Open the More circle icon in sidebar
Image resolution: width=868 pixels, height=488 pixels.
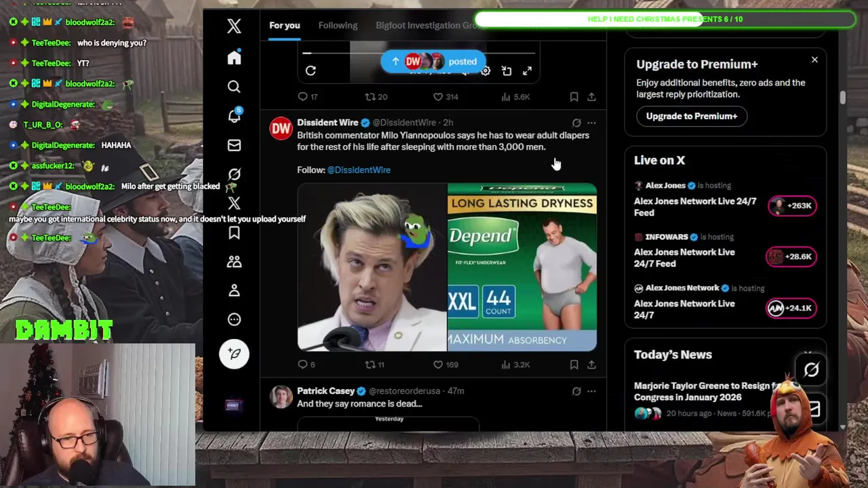point(234,319)
